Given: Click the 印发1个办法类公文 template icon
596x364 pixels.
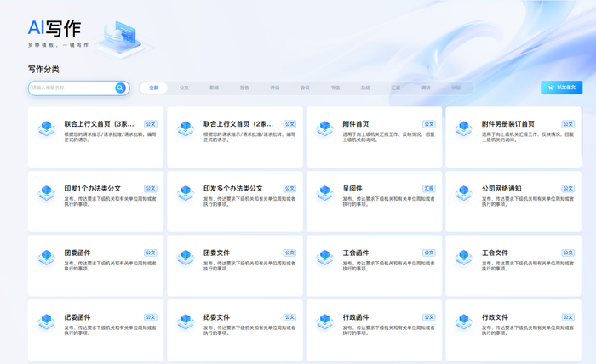Looking at the screenshot, I should (x=46, y=194).
